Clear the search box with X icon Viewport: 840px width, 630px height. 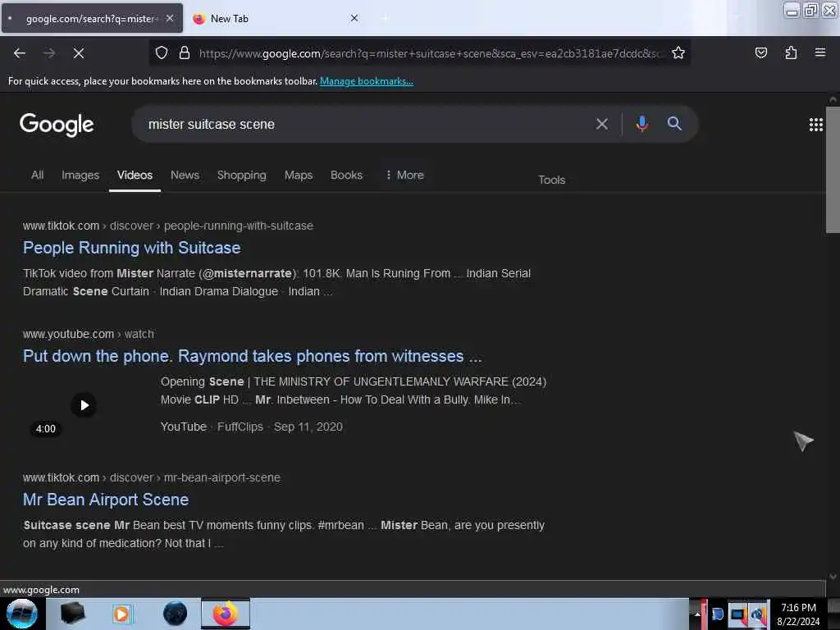[601, 125]
